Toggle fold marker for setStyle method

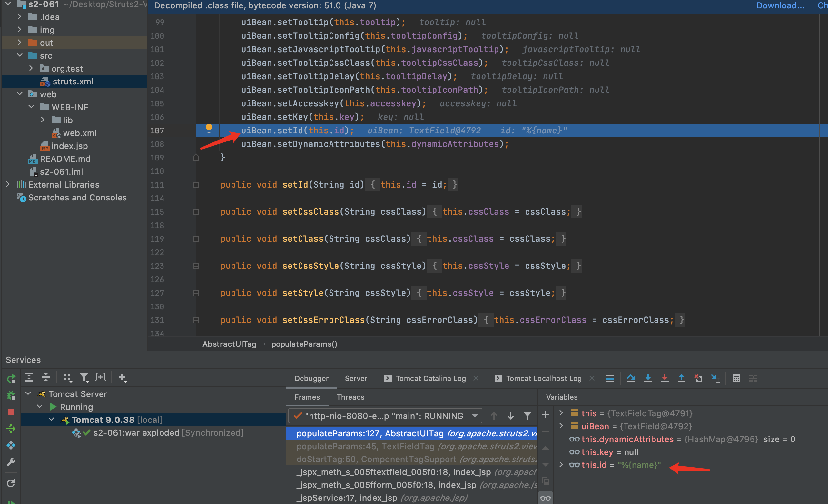[196, 293]
